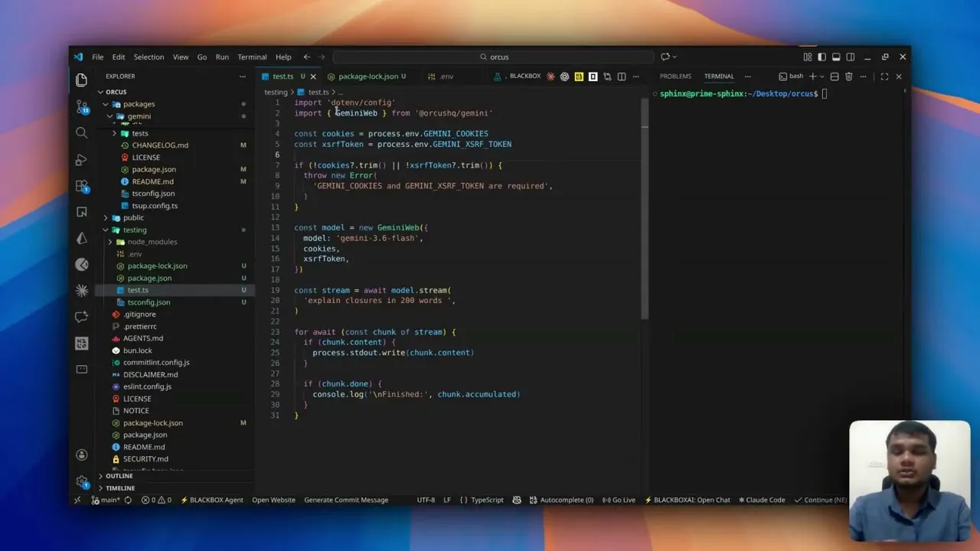Open the Terminal menu
The image size is (980, 551).
point(252,57)
